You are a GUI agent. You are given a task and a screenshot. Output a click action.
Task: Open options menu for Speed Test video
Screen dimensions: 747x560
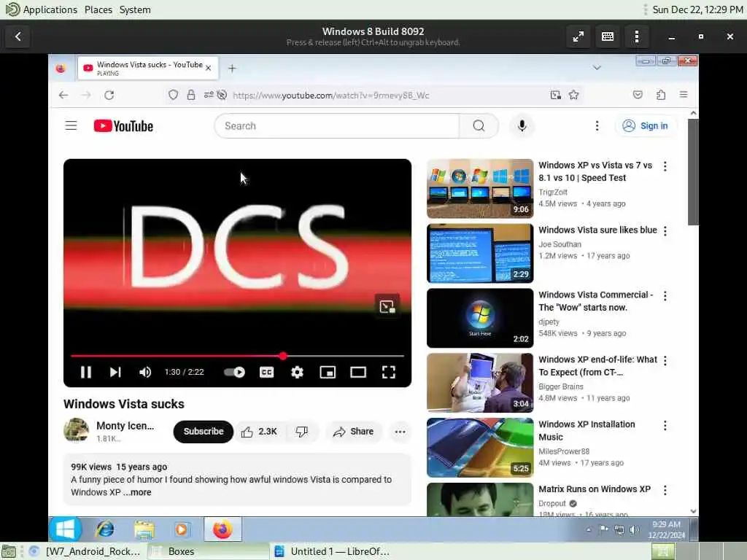click(665, 166)
